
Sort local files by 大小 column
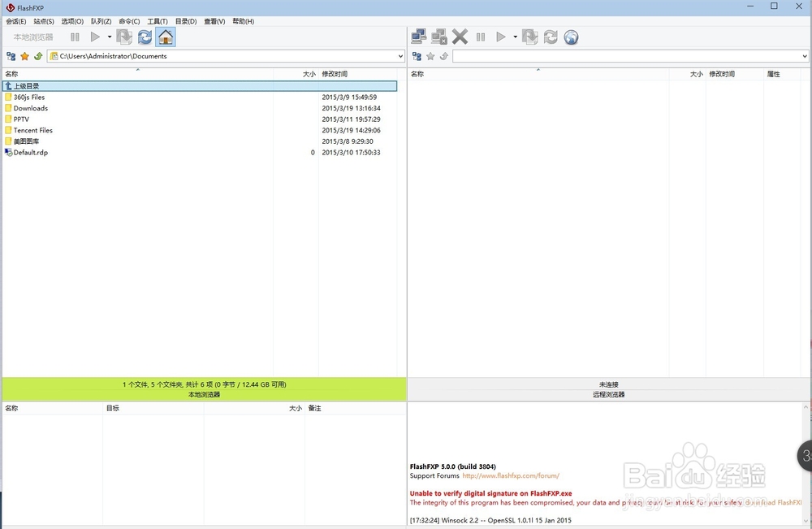[296, 74]
